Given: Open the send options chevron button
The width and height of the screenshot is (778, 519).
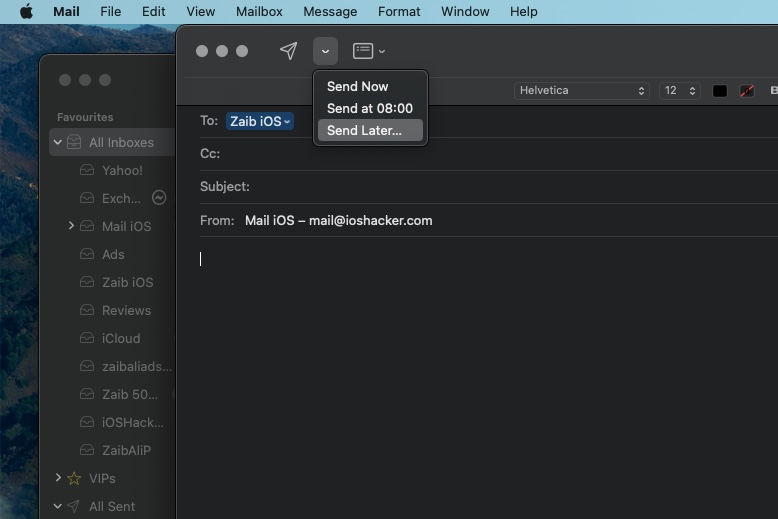Looking at the screenshot, I should click(325, 51).
